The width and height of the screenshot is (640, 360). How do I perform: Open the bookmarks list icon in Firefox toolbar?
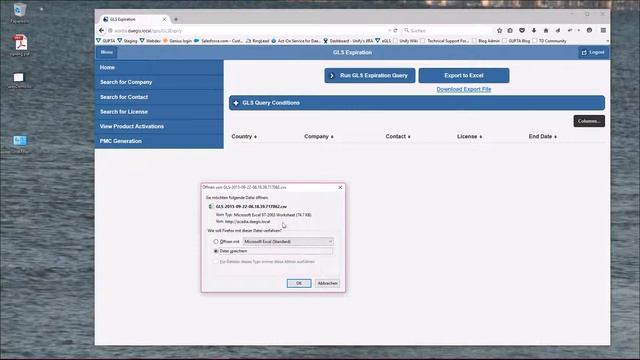click(510, 31)
